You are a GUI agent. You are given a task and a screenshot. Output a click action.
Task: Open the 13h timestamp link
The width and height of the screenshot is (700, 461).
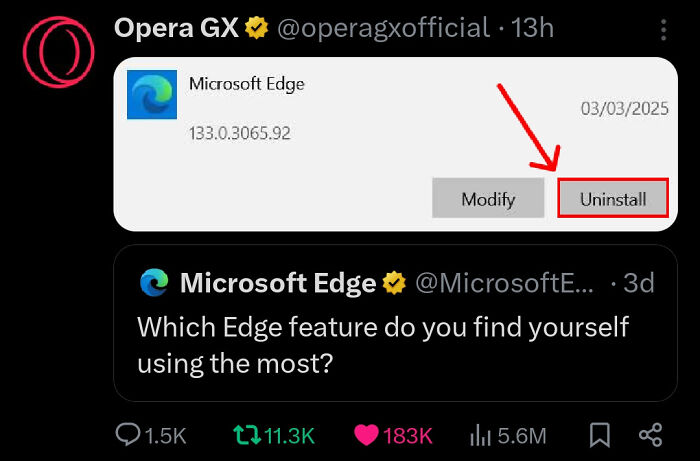532,29
